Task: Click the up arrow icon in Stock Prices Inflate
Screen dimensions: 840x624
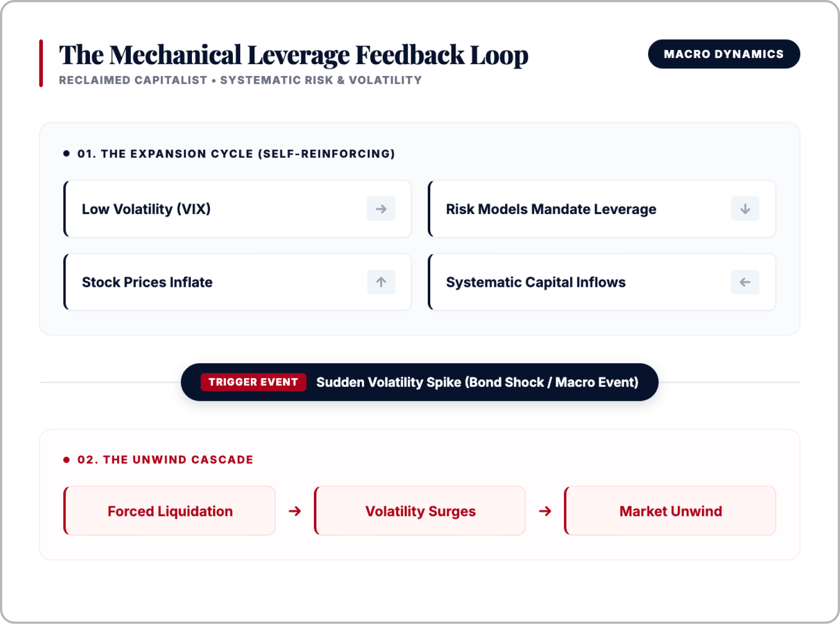Action: pyautogui.click(x=381, y=282)
